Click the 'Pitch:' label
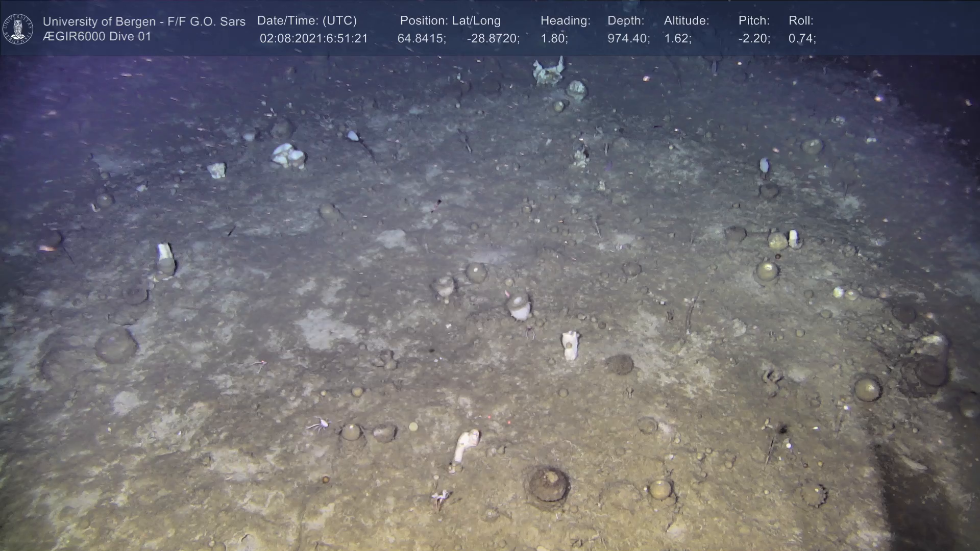 (x=754, y=21)
